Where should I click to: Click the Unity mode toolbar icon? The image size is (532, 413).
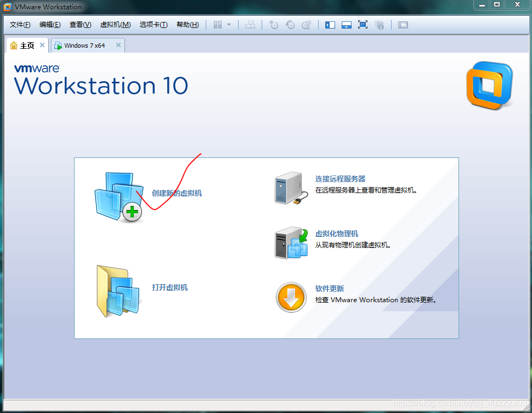click(380, 25)
